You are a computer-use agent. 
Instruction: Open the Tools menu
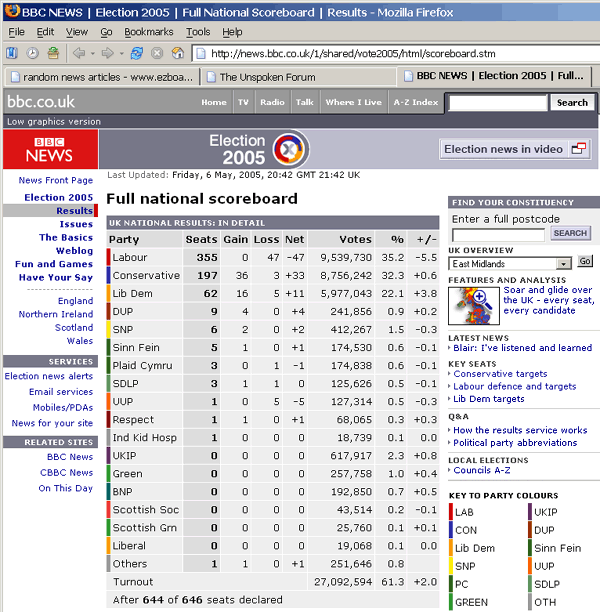tap(198, 32)
